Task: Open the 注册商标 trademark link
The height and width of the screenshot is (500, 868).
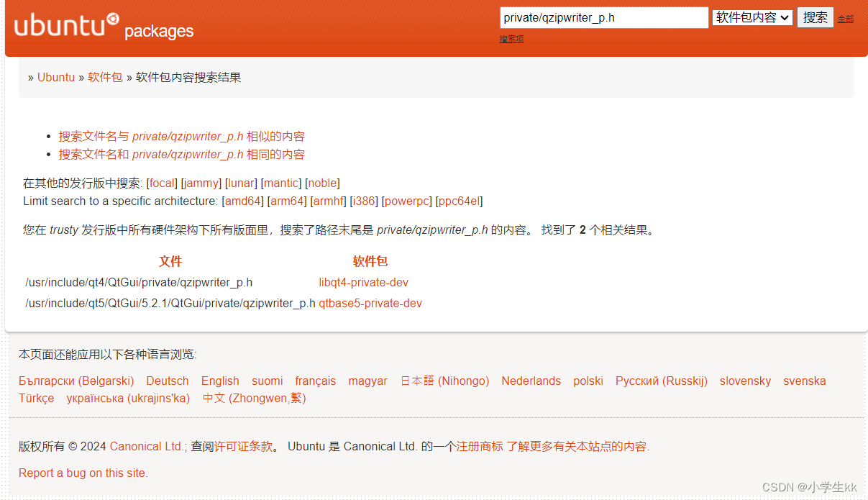Action: [x=480, y=447]
